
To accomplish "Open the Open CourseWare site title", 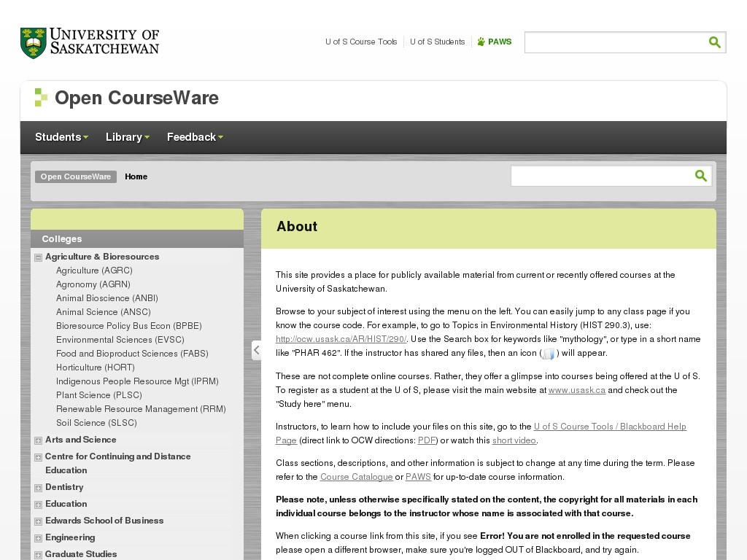I will [x=136, y=98].
